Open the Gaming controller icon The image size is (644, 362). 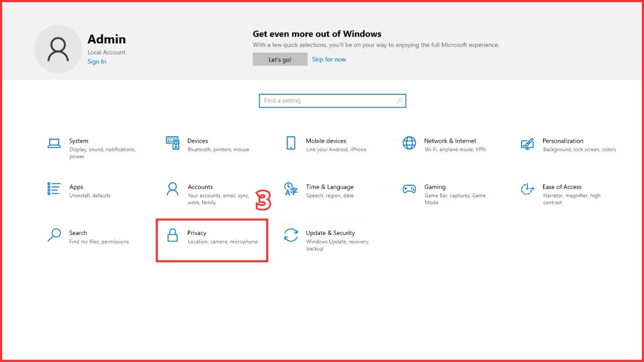409,189
